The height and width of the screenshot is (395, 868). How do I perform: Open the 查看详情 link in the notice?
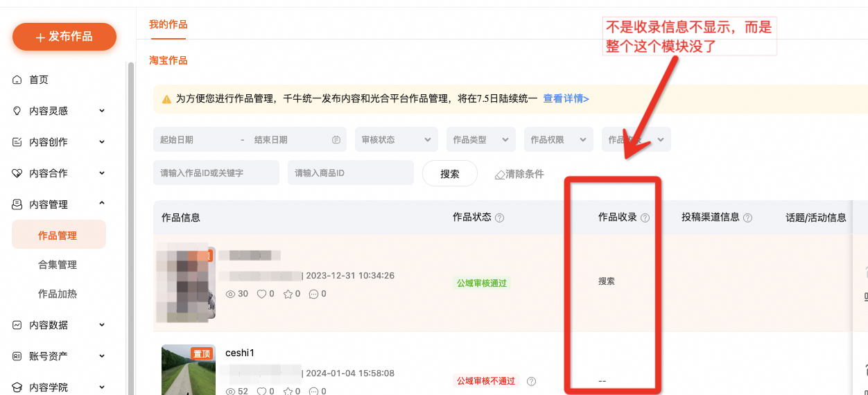pyautogui.click(x=566, y=98)
